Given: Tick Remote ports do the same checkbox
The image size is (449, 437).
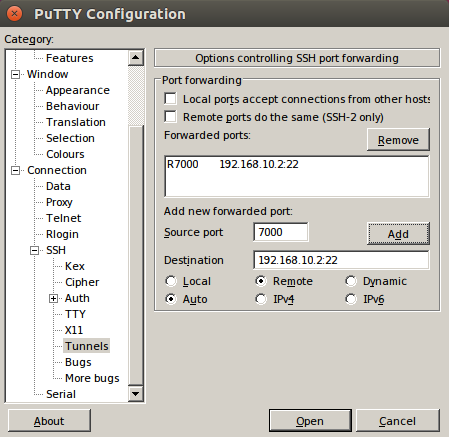Looking at the screenshot, I should pos(170,117).
